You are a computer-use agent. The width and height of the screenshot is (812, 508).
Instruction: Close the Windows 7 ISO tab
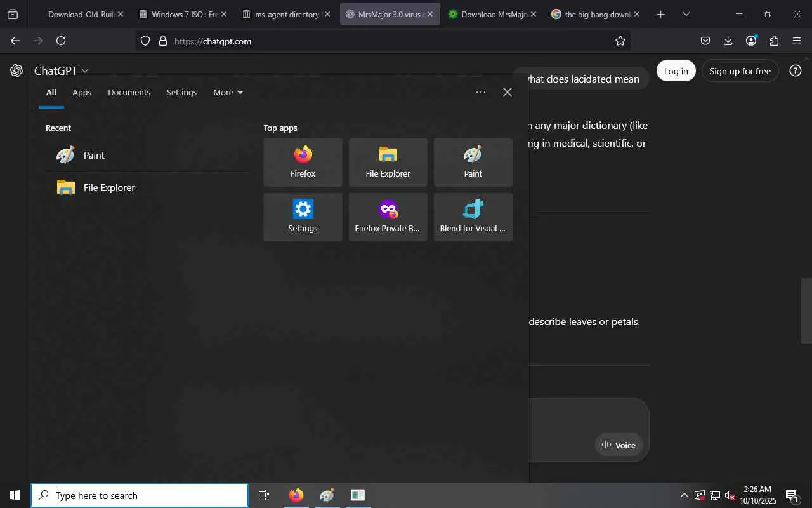point(223,14)
